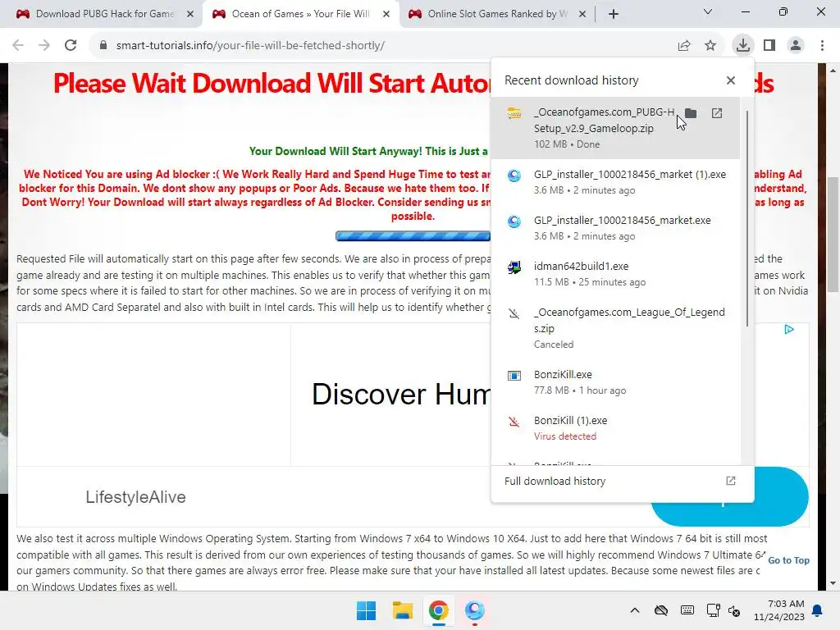Screen dimensions: 840x630
Task: Click BonziKill (1).exe Virus detected entry
Action: [615, 428]
